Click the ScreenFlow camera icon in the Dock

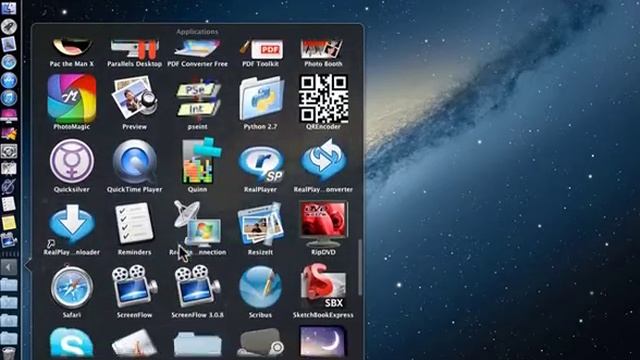9,240
